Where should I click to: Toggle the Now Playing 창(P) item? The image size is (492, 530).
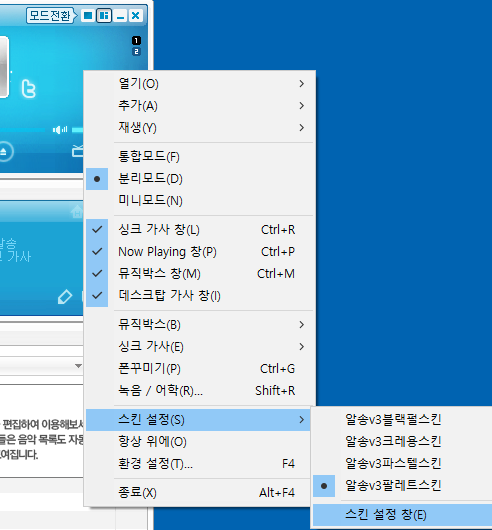click(x=199, y=251)
